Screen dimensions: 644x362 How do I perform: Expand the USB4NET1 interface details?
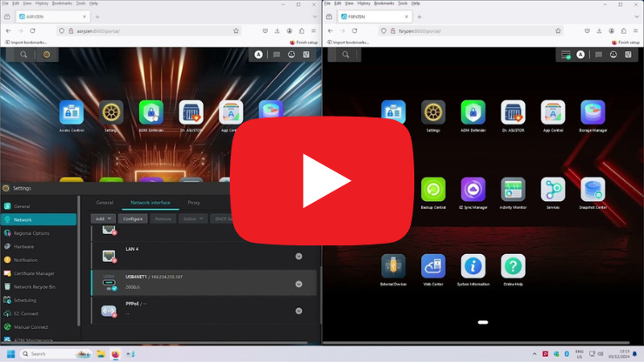299,284
